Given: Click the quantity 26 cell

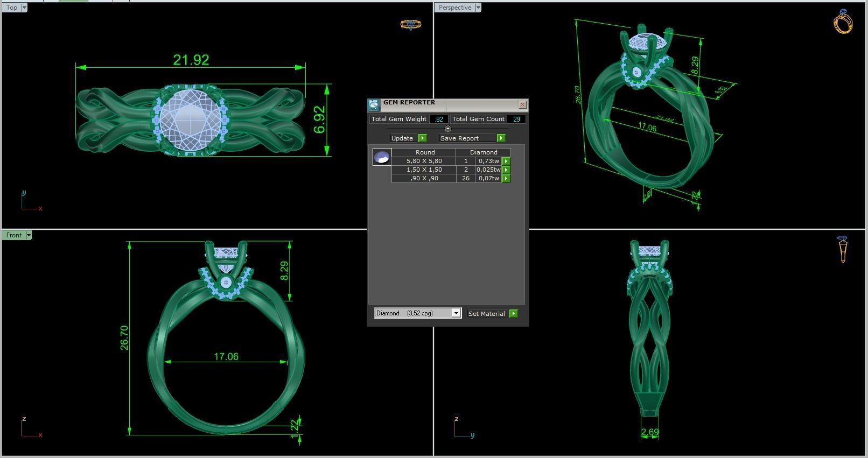Looking at the screenshot, I should 465,178.
